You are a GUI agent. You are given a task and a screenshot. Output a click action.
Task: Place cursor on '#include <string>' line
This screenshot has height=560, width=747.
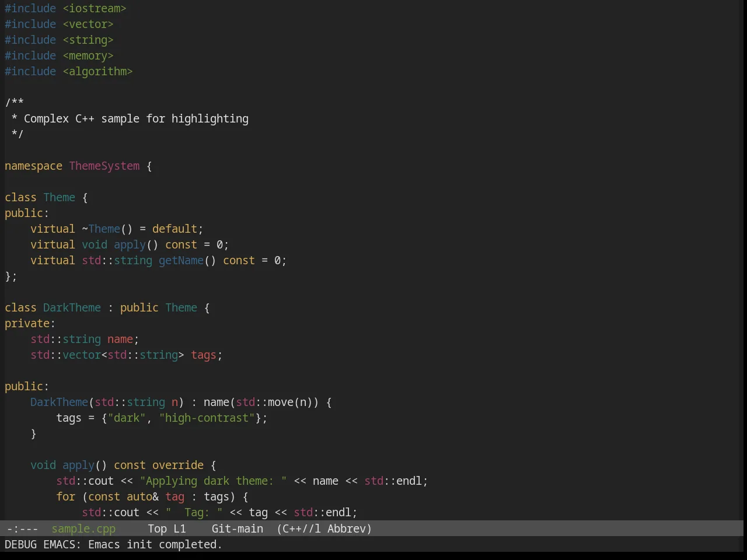click(x=59, y=40)
